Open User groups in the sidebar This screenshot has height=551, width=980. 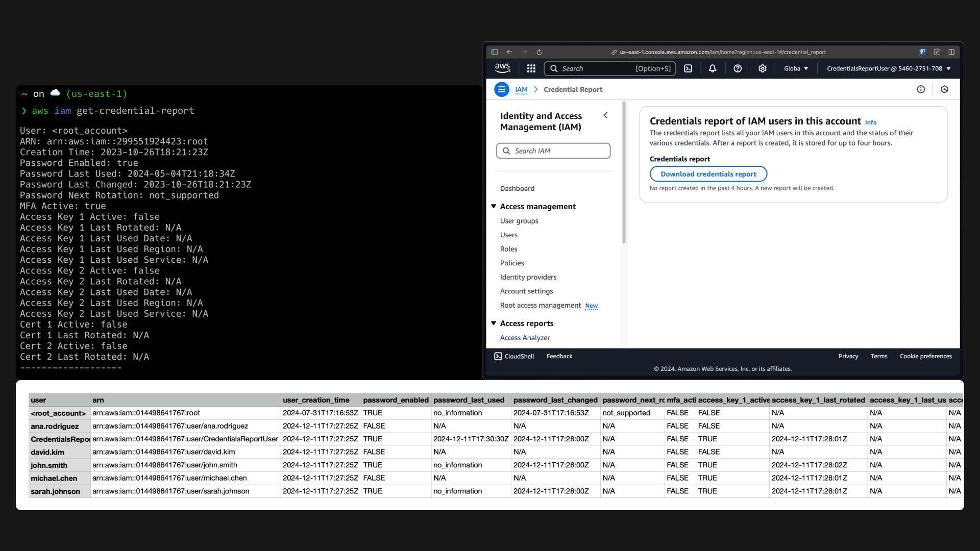[519, 221]
